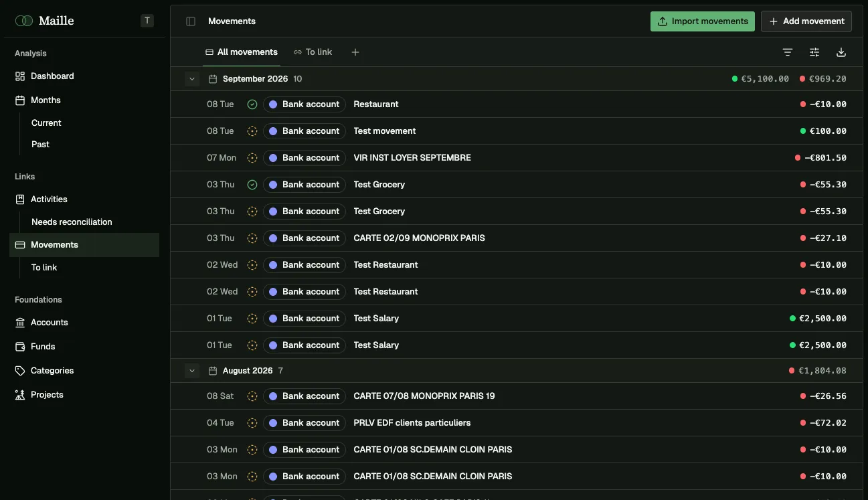
Task: Open Needs reconciliation in the sidebar
Action: tap(72, 222)
